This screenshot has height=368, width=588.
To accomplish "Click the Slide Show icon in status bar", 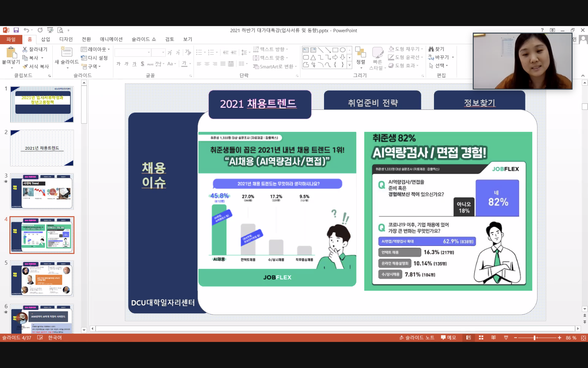I will click(x=506, y=338).
